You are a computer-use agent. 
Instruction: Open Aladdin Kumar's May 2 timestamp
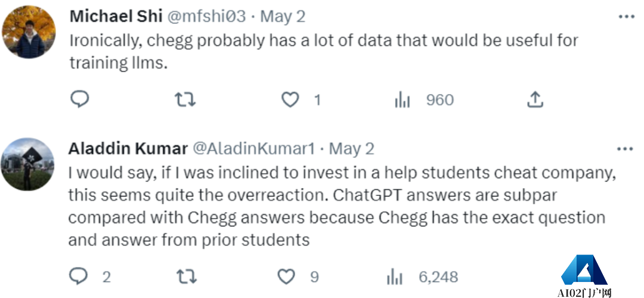[352, 148]
